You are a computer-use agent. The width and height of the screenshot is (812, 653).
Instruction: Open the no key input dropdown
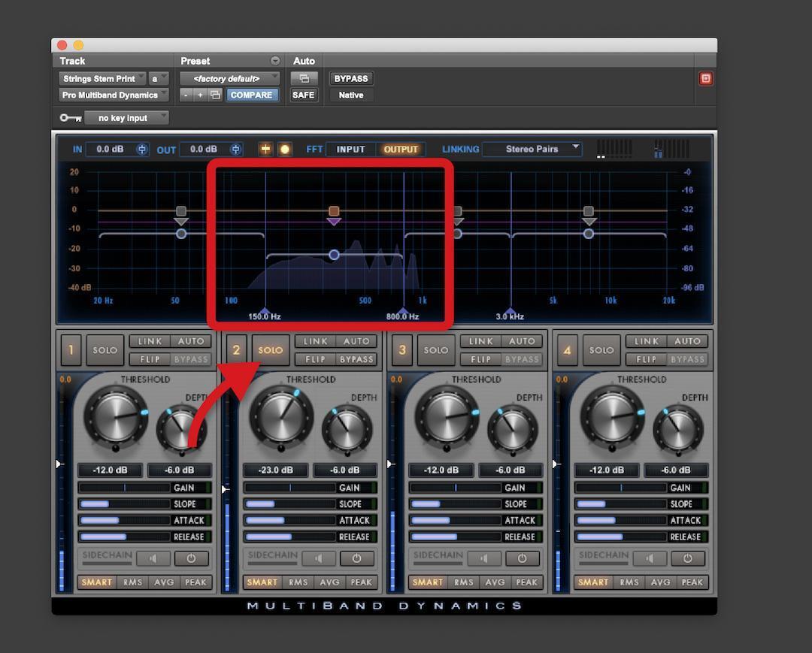(127, 117)
